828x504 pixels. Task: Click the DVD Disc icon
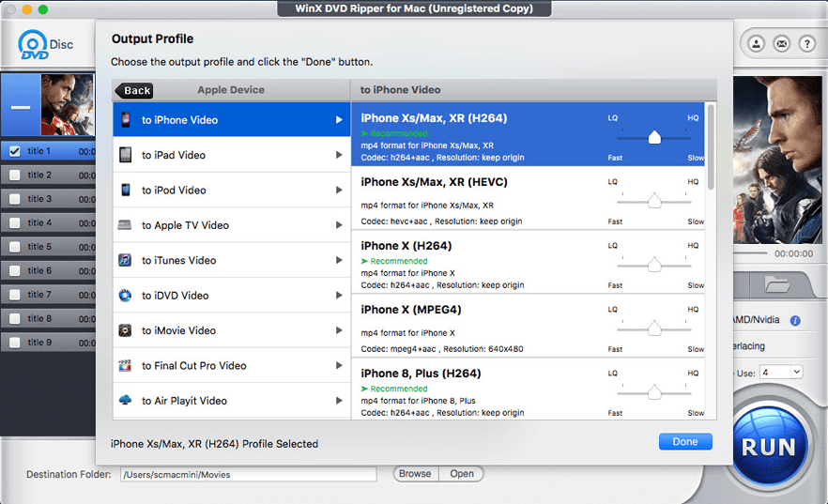(x=36, y=46)
